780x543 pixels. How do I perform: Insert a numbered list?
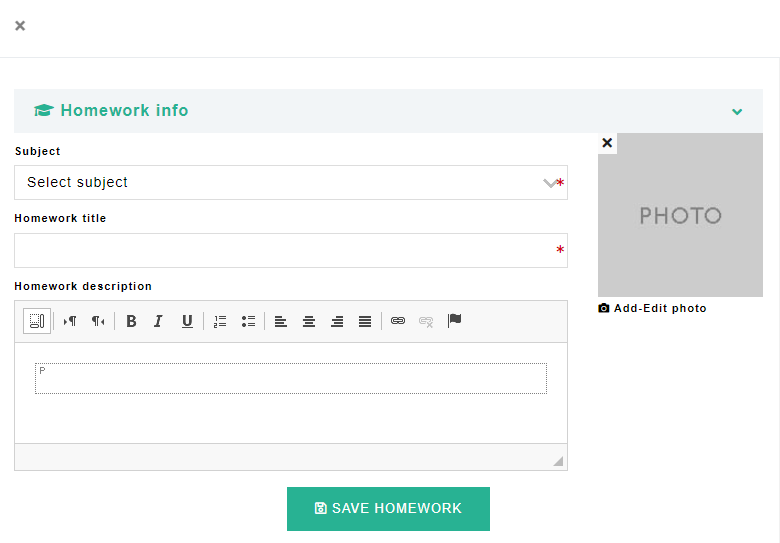220,321
